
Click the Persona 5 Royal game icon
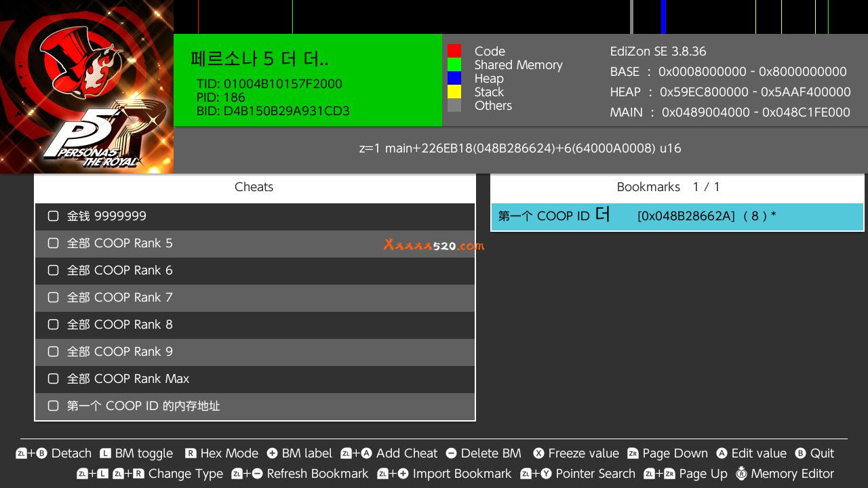87,87
